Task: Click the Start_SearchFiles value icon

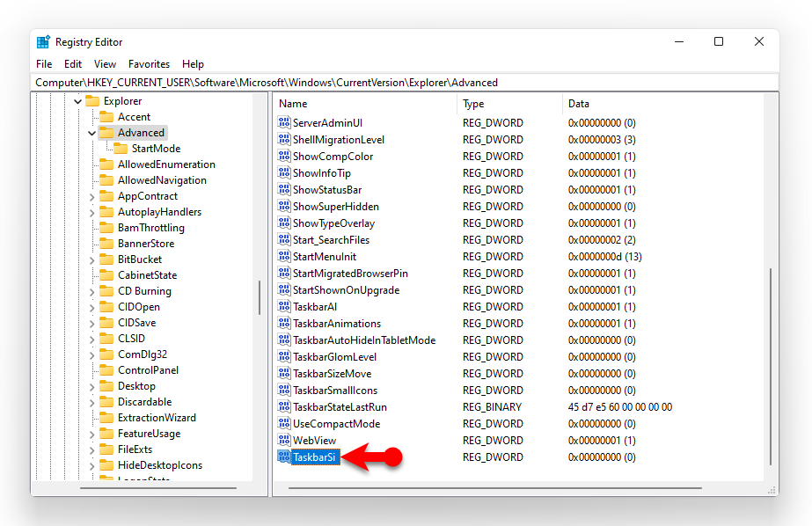Action: (x=284, y=240)
